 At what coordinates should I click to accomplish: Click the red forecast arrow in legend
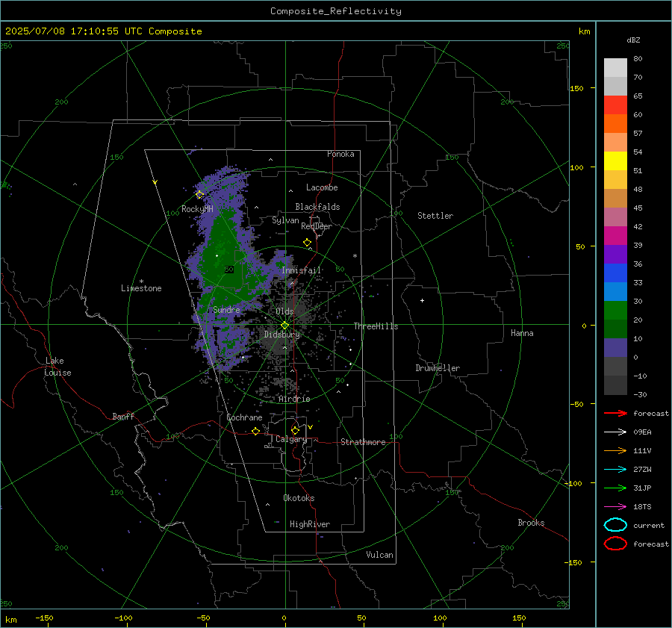615,413
